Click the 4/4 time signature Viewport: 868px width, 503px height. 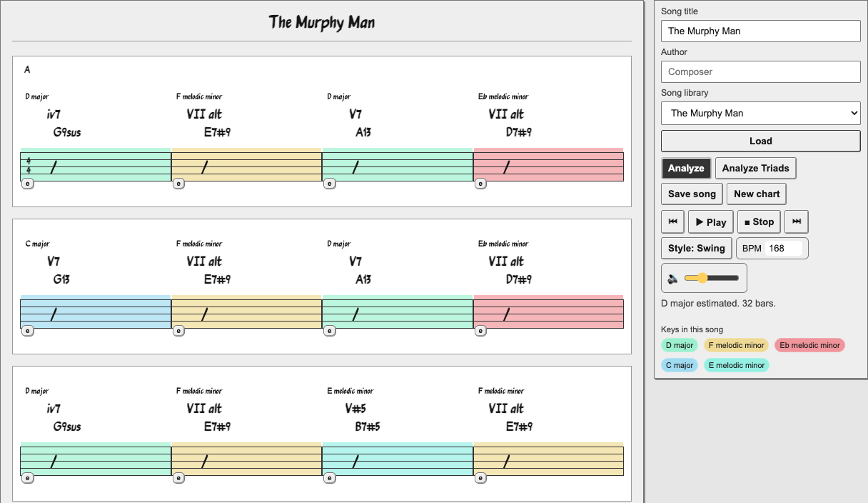coord(29,166)
